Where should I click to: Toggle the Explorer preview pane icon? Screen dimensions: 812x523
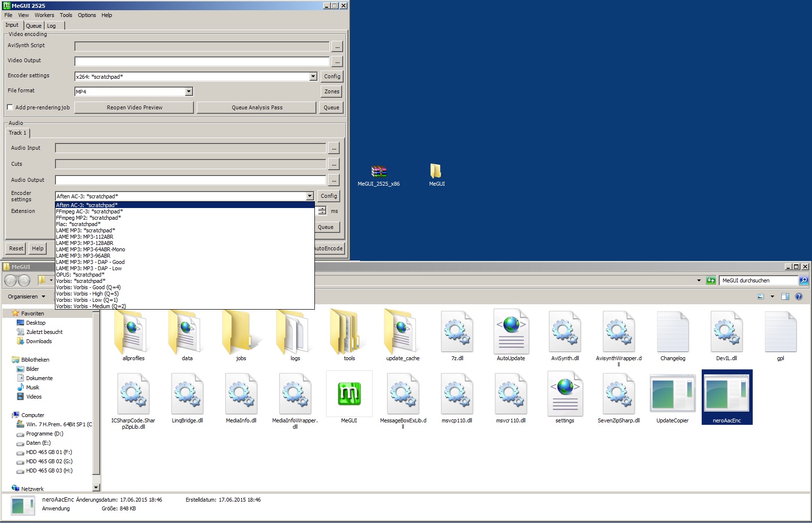click(x=785, y=296)
